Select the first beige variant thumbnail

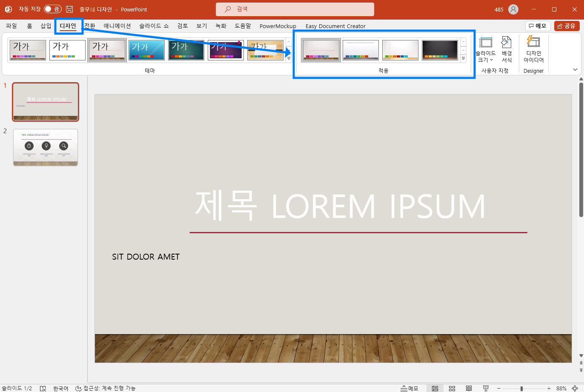321,50
